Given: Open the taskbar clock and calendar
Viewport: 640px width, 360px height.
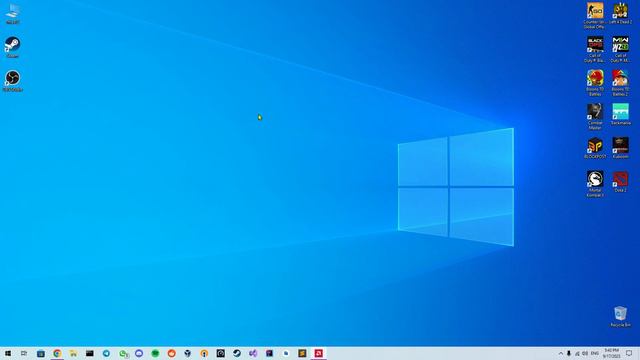Looking at the screenshot, I should [611, 353].
